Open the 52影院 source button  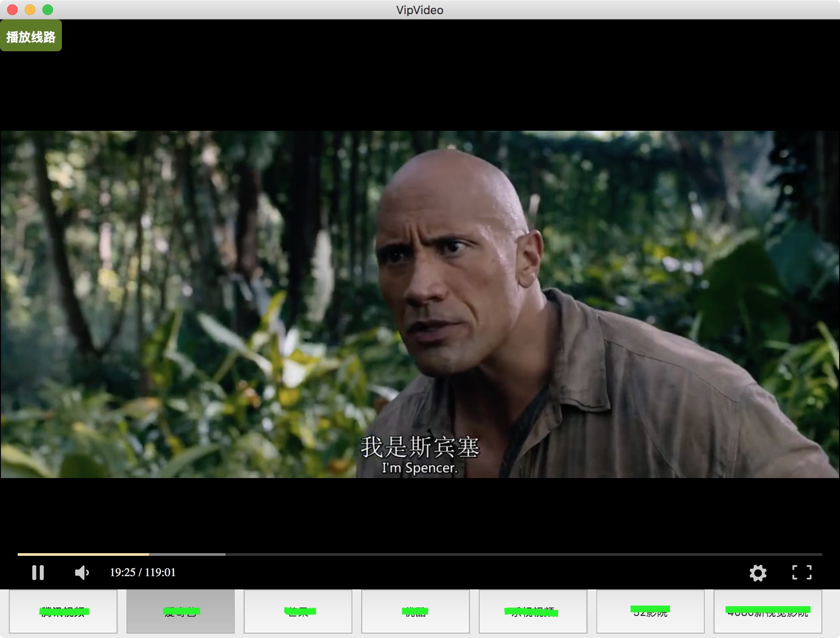650,611
